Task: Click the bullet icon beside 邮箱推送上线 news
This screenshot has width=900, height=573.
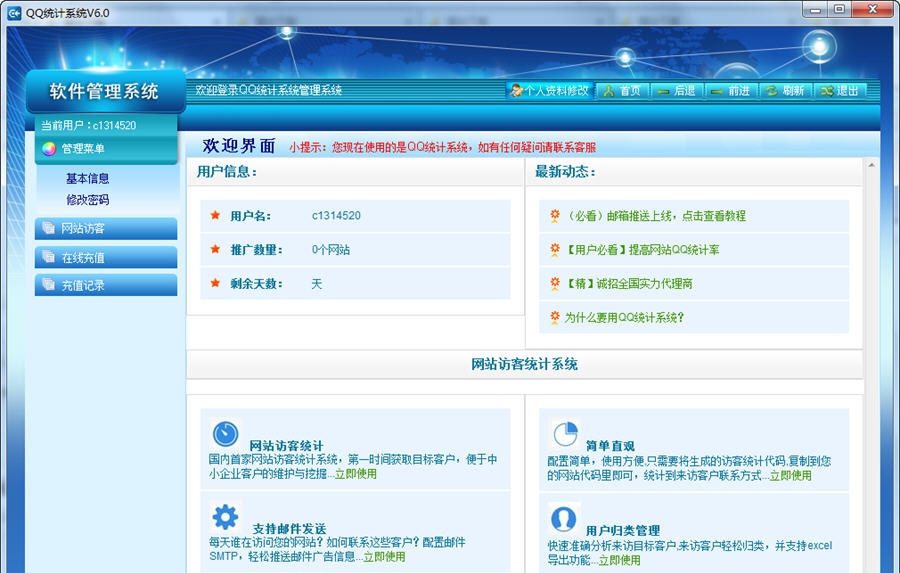Action: pos(555,216)
